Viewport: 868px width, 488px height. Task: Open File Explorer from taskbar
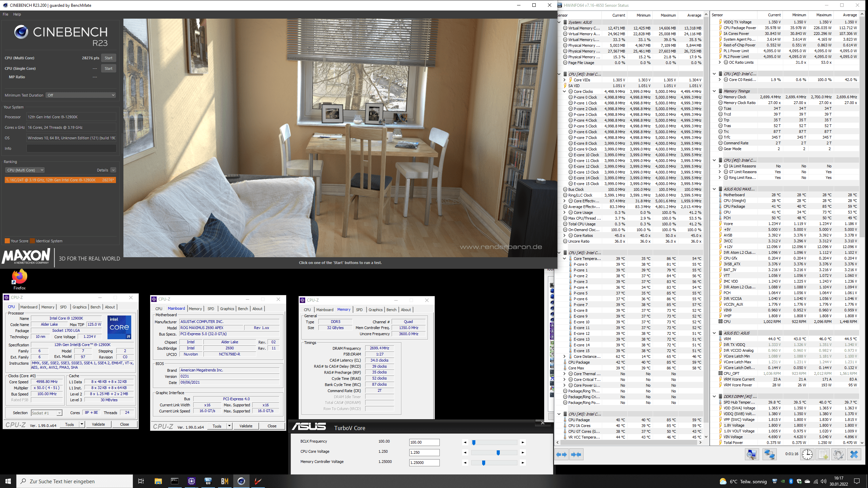click(x=158, y=481)
